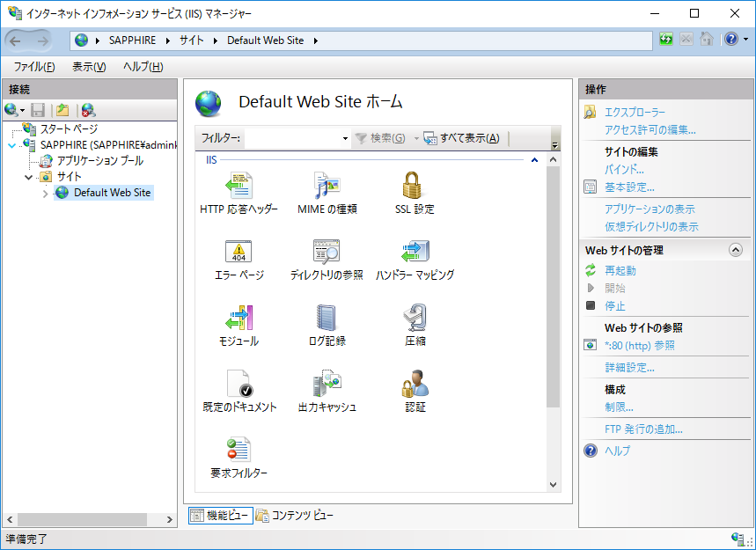Switch to 機能ビュー tab
Screen dimensions: 756x550
click(x=220, y=516)
